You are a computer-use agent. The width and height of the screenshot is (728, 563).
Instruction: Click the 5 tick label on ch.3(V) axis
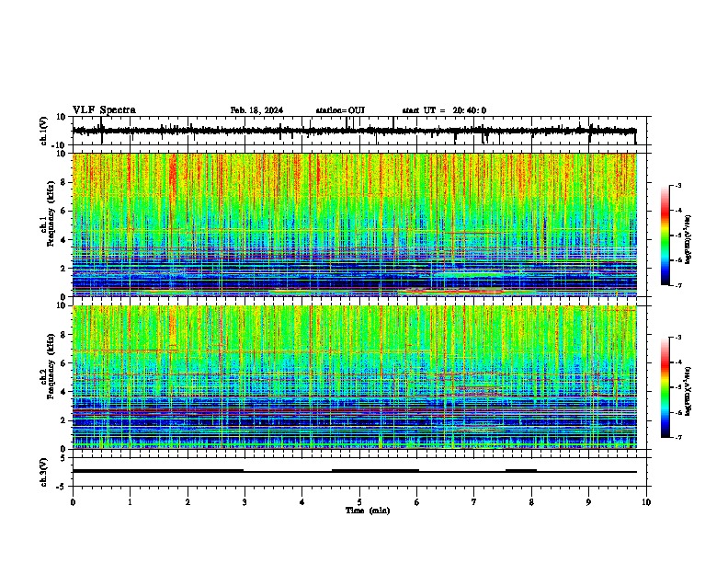tap(63, 457)
